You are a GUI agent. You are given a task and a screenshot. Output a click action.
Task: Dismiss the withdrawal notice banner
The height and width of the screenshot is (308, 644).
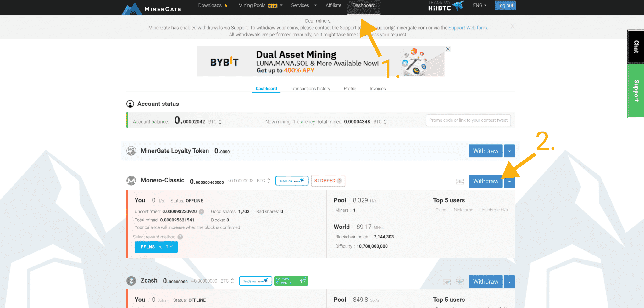click(x=512, y=27)
